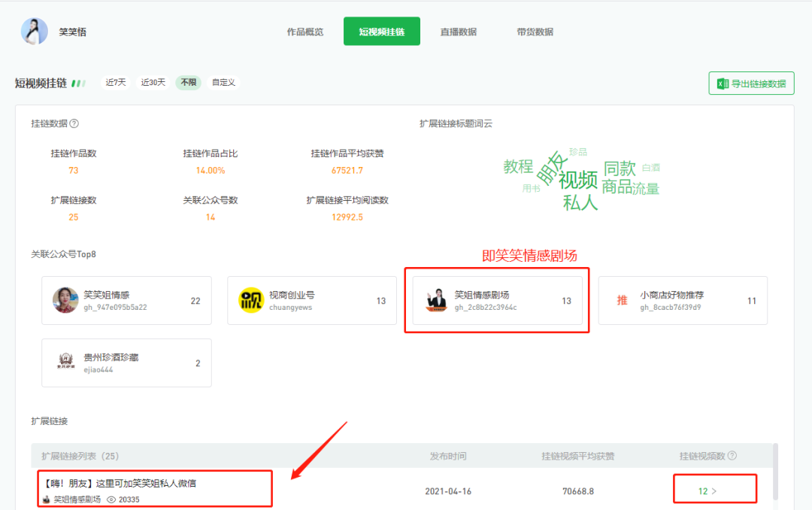Click the 笑姐情感剧场 account avatar icon
The image size is (812, 510).
(x=436, y=300)
